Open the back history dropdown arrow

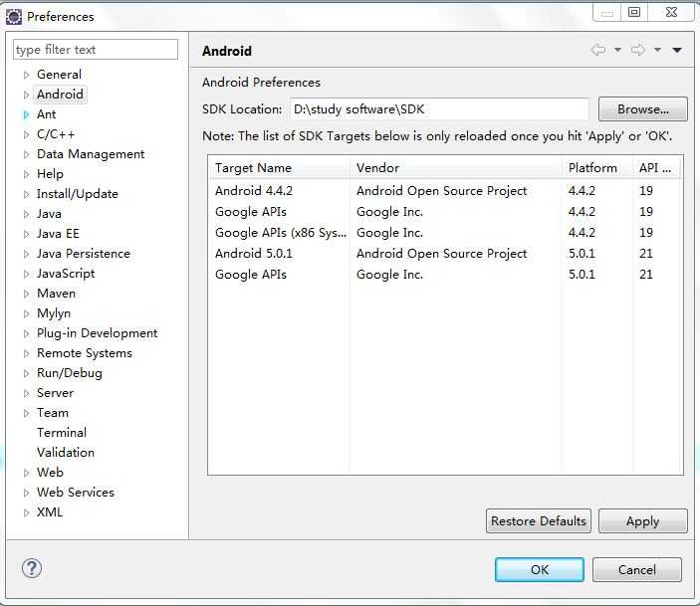pyautogui.click(x=617, y=50)
